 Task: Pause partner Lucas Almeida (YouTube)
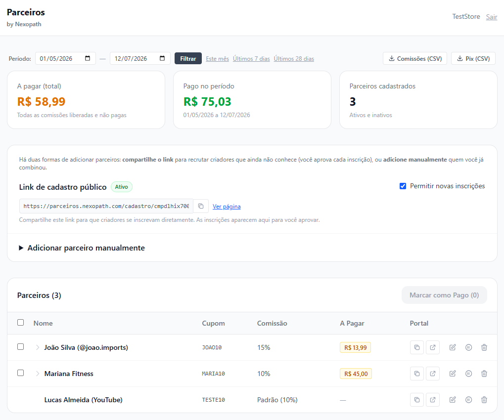[469, 400]
